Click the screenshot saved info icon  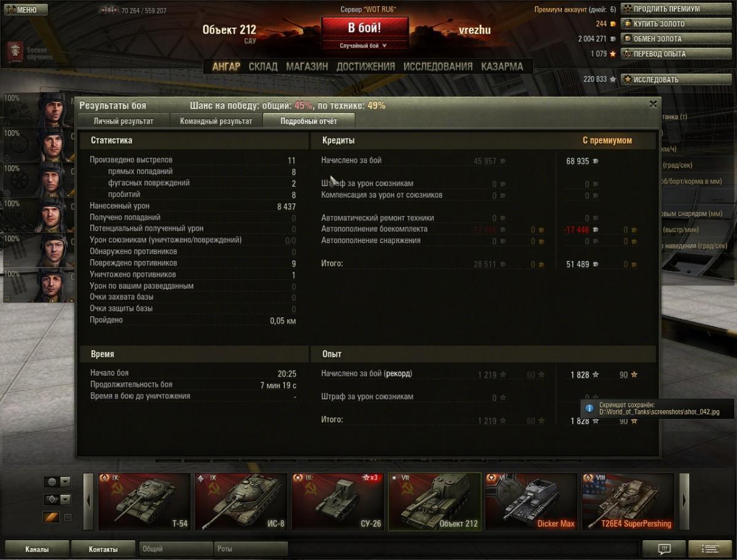click(590, 408)
